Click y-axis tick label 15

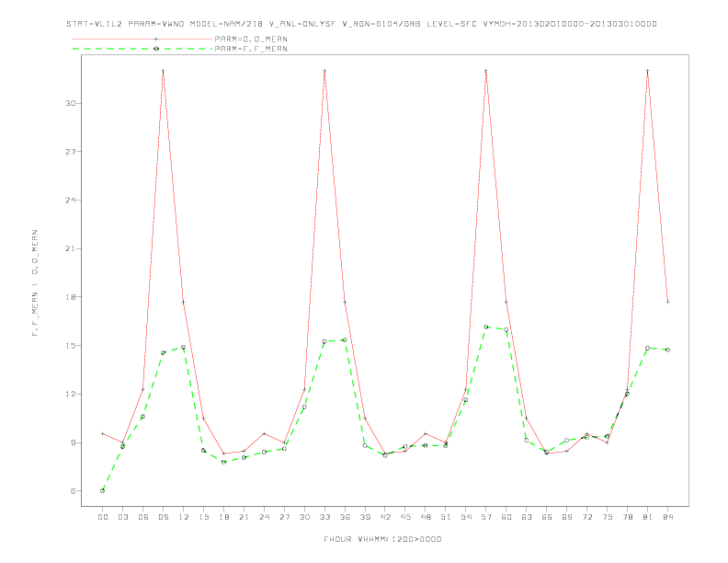coord(71,346)
